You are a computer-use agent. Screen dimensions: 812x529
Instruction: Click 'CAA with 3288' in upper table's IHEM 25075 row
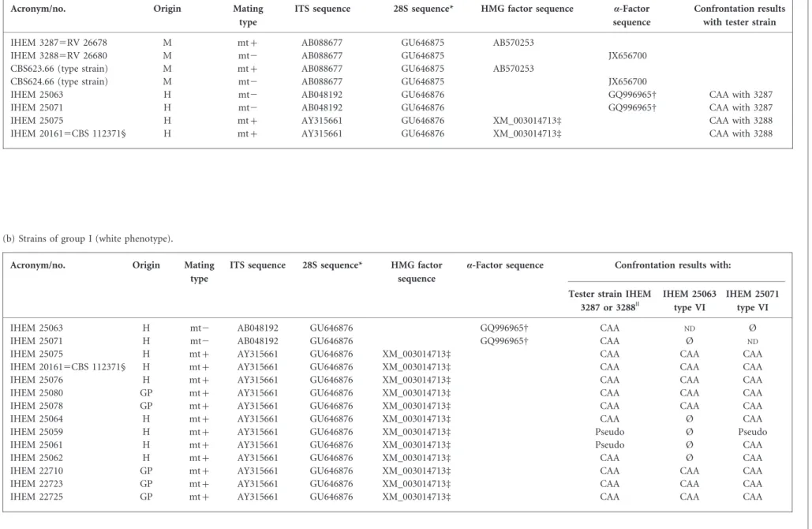[740, 120]
